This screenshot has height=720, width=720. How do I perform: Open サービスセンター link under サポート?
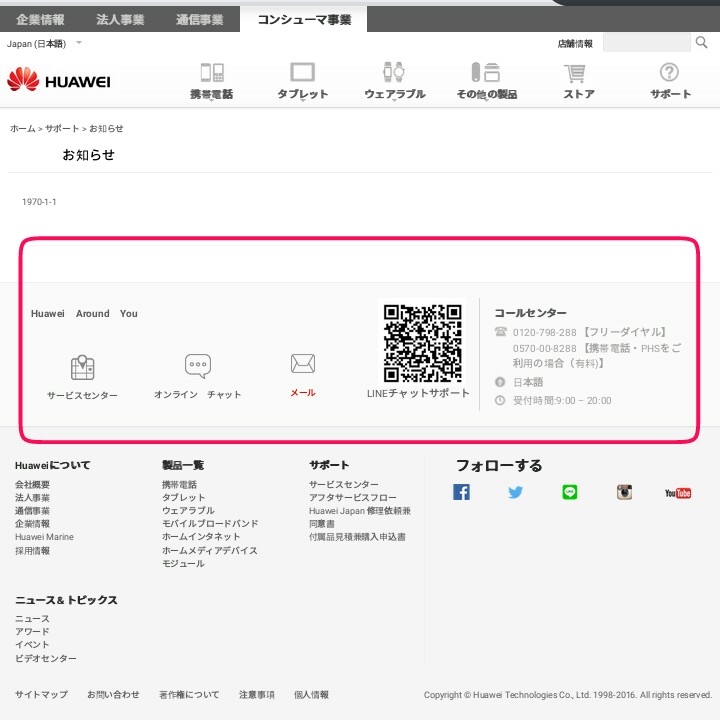343,484
